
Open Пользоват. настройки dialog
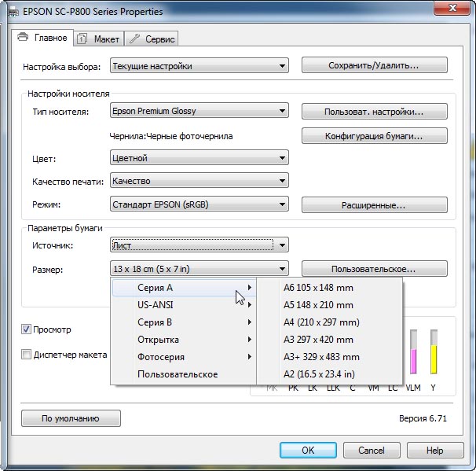[x=375, y=112]
